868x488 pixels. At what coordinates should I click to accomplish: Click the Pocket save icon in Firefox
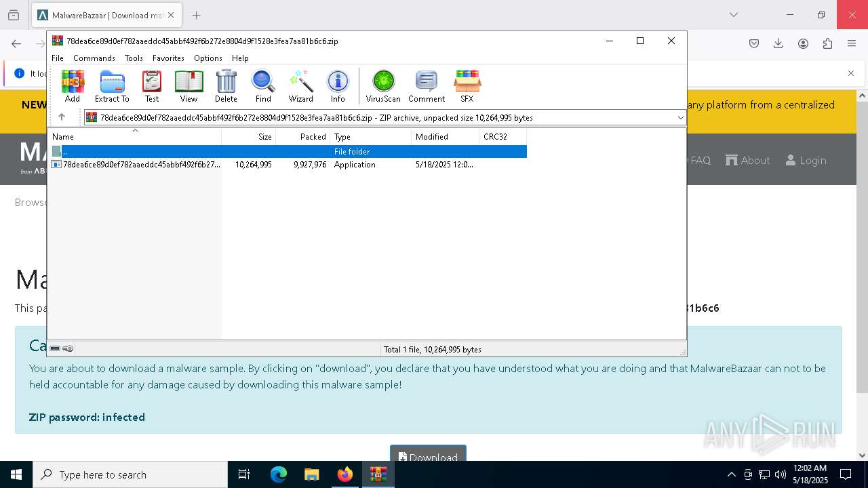click(x=754, y=43)
